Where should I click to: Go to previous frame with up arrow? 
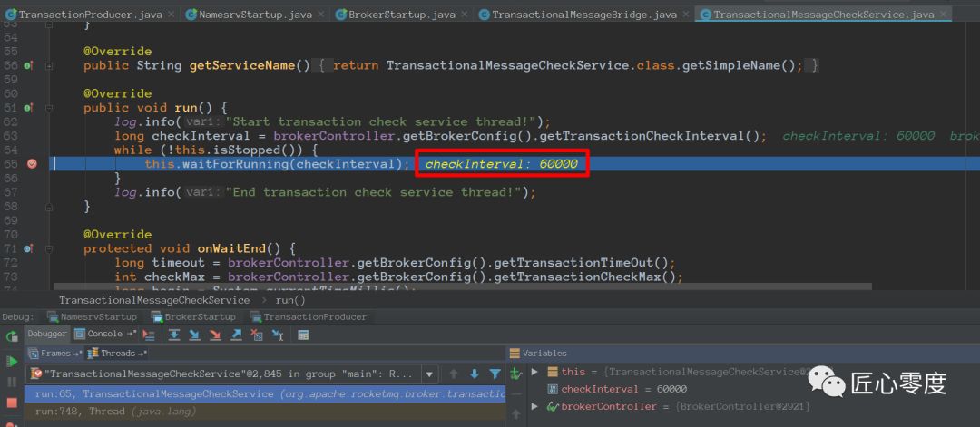pyautogui.click(x=454, y=374)
